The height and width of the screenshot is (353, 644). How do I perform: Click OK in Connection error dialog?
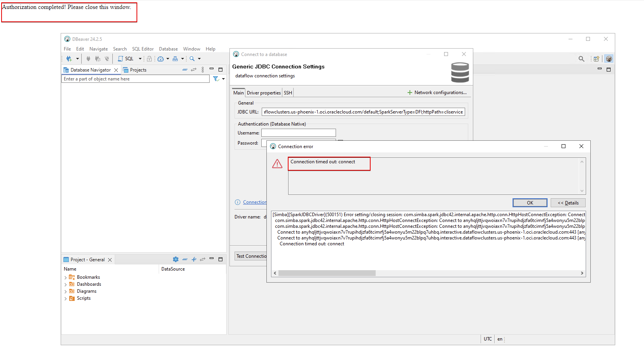point(530,203)
